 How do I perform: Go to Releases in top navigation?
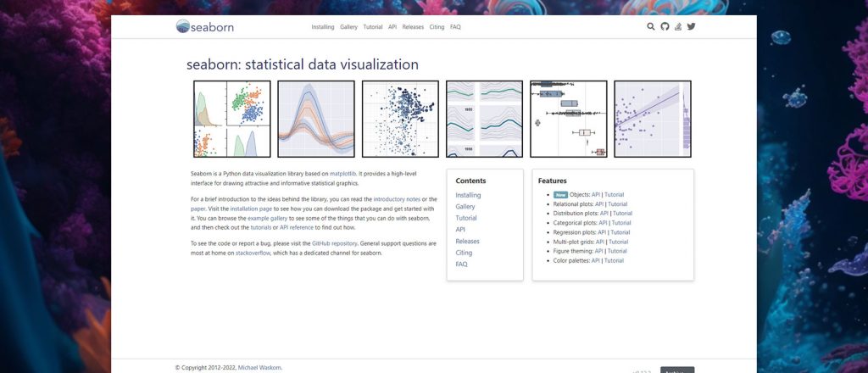[x=413, y=27]
